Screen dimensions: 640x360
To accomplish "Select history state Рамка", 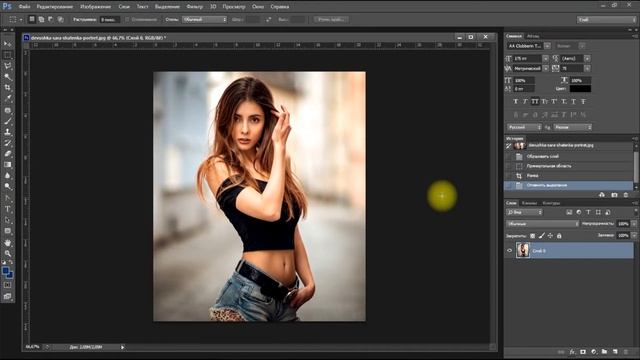I will 569,176.
